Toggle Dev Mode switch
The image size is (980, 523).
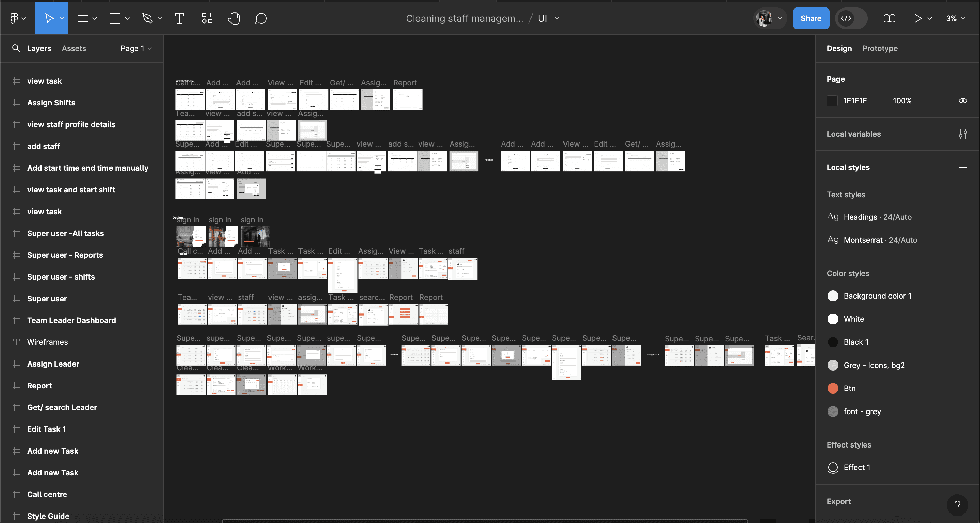pyautogui.click(x=851, y=18)
